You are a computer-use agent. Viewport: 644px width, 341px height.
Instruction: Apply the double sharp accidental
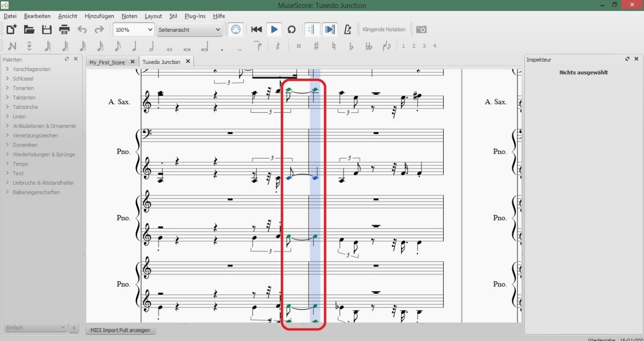click(x=298, y=46)
